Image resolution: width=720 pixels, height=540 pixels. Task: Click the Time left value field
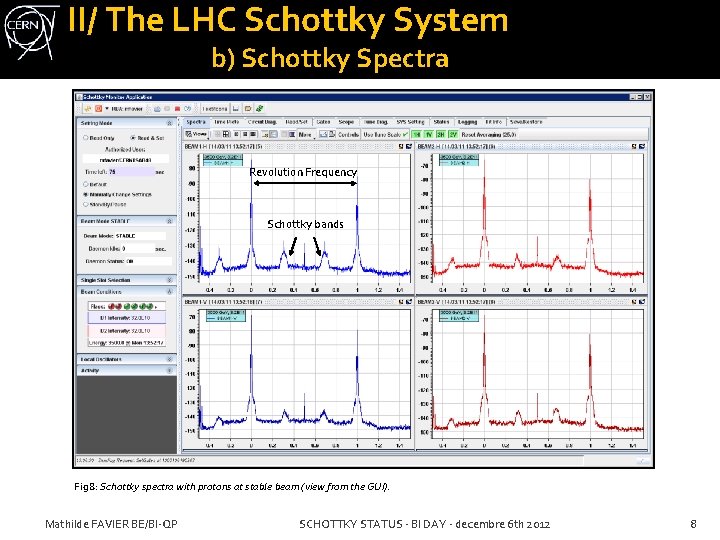[x=131, y=172]
